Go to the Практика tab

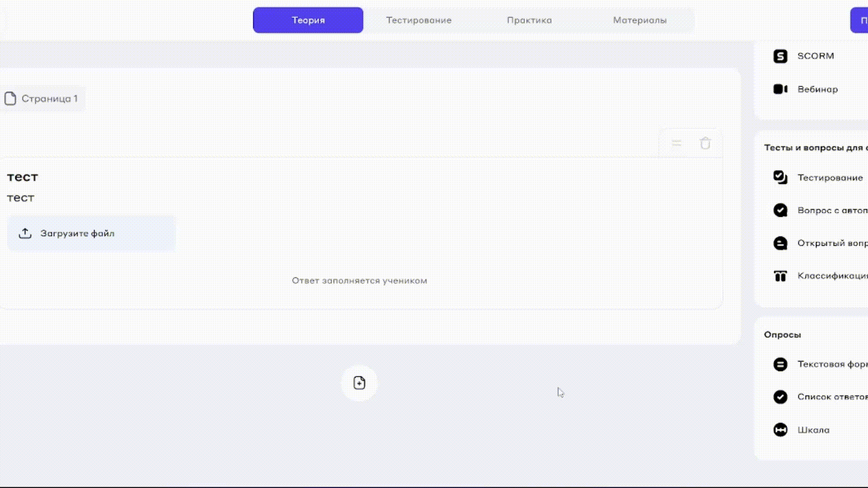click(529, 20)
